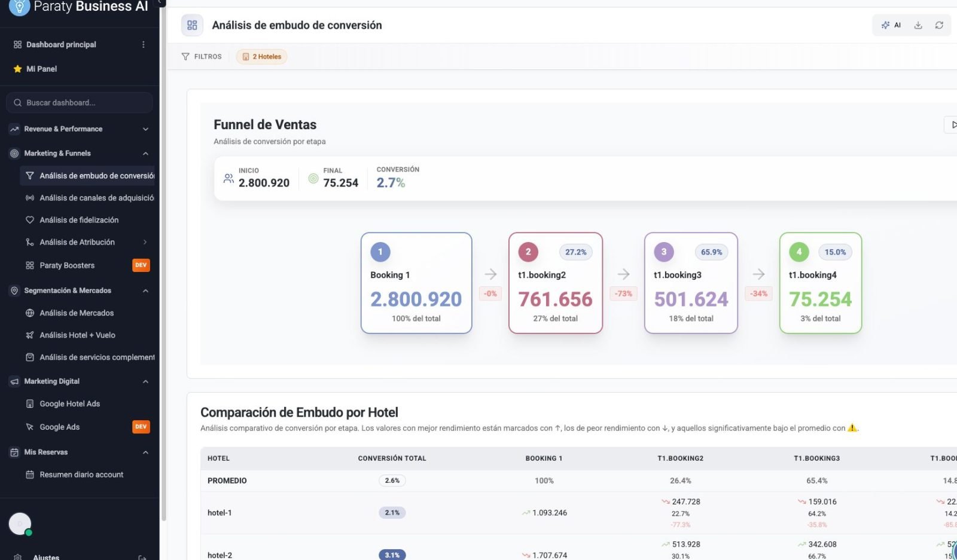Open Análisis de Mercados page
957x560 pixels.
[x=87, y=313]
